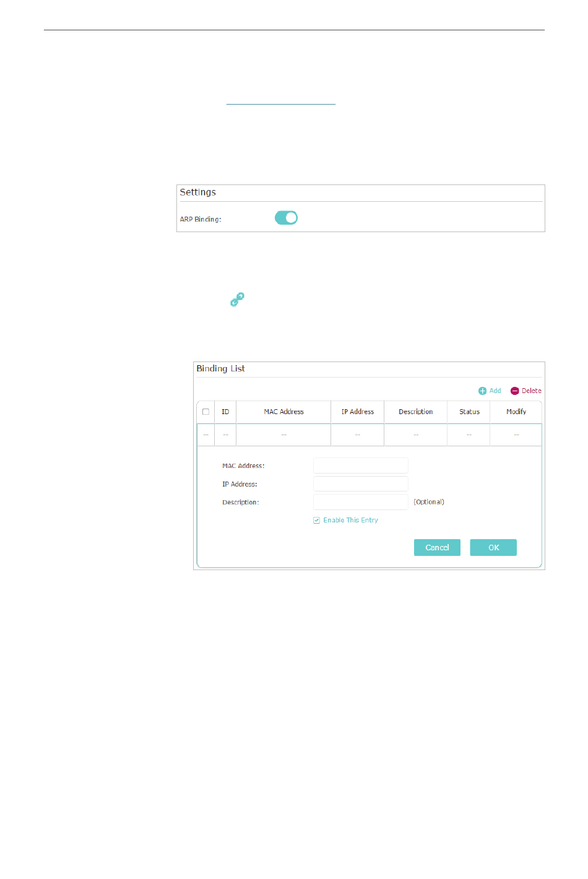
Task: Click the underlined hyperlink near page top
Action: (x=281, y=103)
